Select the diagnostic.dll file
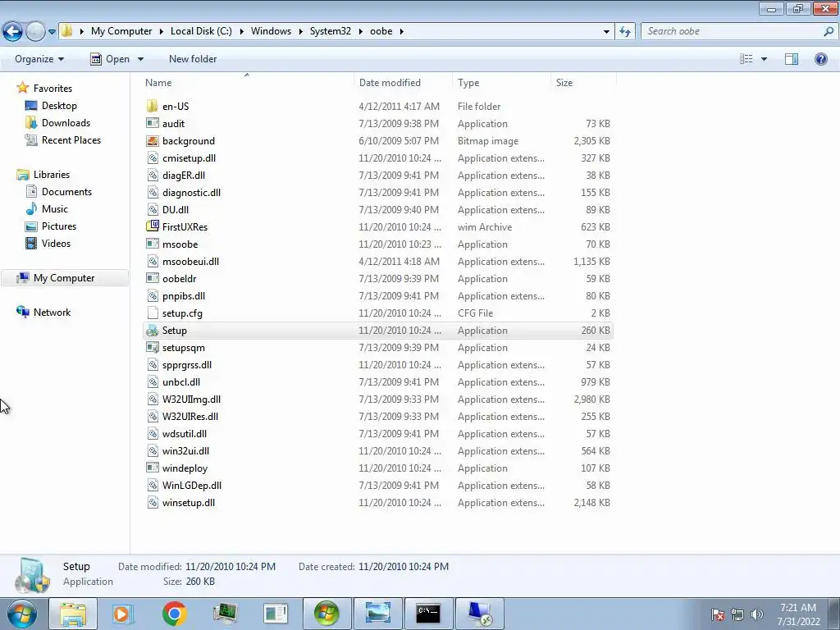The width and height of the screenshot is (840, 630). tap(191, 192)
